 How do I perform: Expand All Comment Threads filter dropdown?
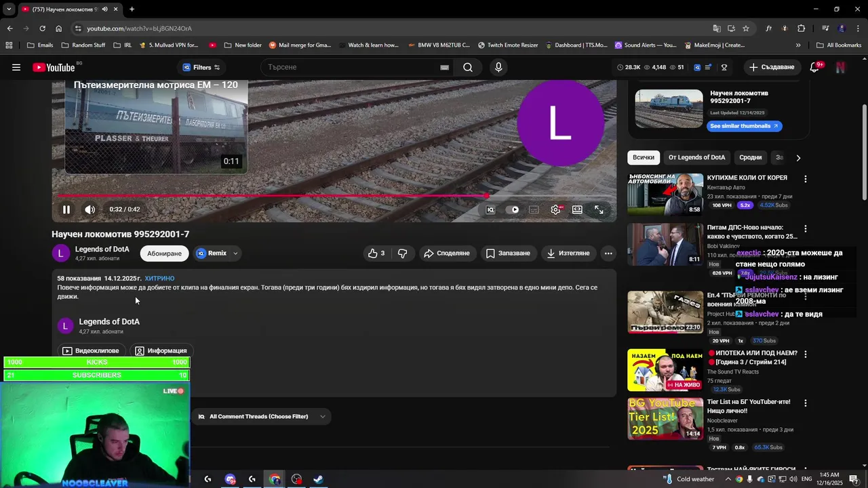point(260,417)
